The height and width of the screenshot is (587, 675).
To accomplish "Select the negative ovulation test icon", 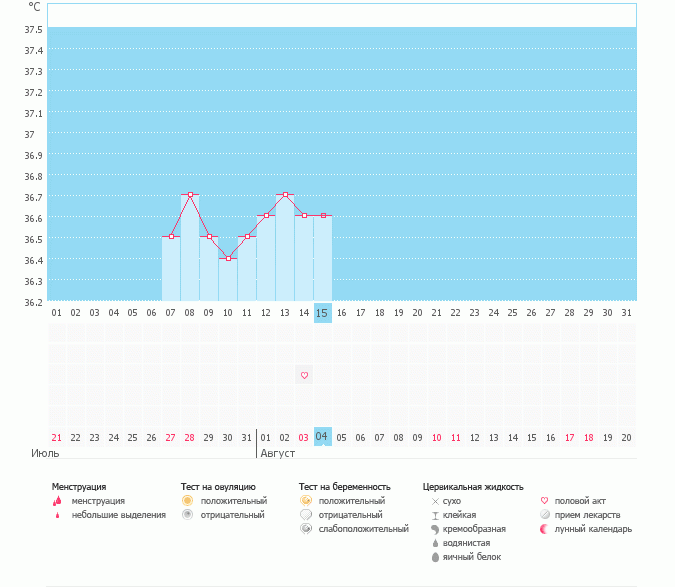I will coord(187,515).
